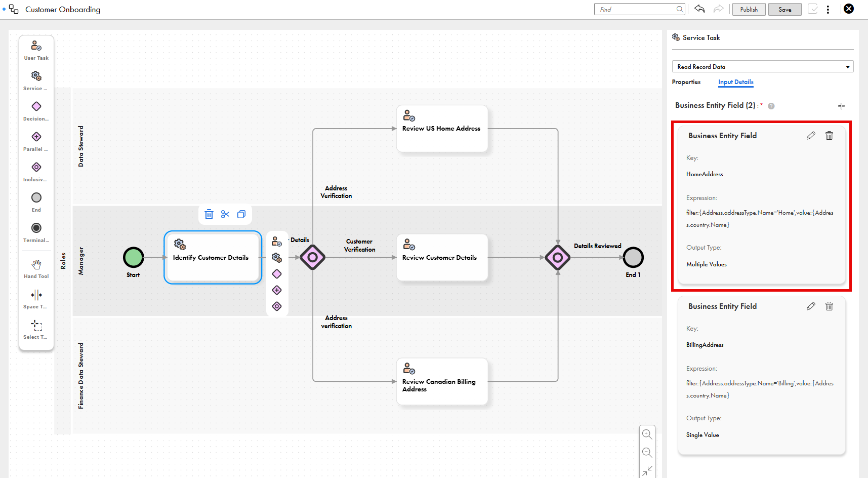Select the Review Canadian Billing Address task
The width and height of the screenshot is (868, 478).
(442, 381)
